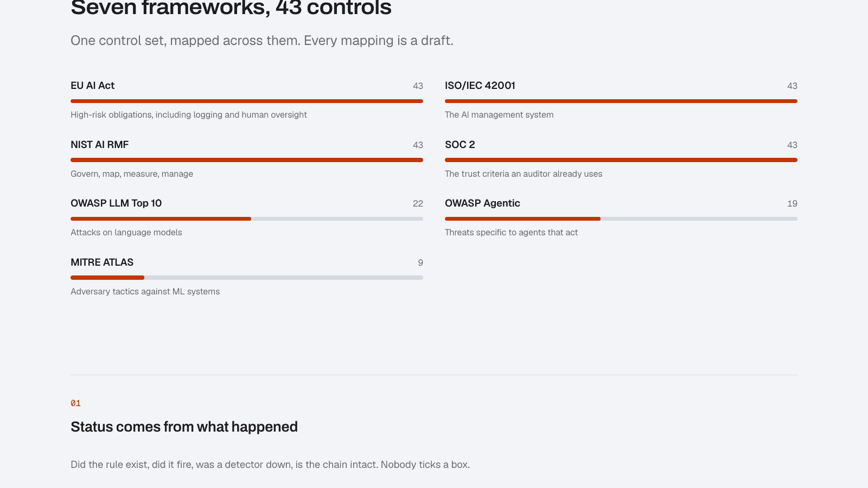Click 'Status comes from what happened' heading
The height and width of the screenshot is (488, 868).
[x=184, y=427]
